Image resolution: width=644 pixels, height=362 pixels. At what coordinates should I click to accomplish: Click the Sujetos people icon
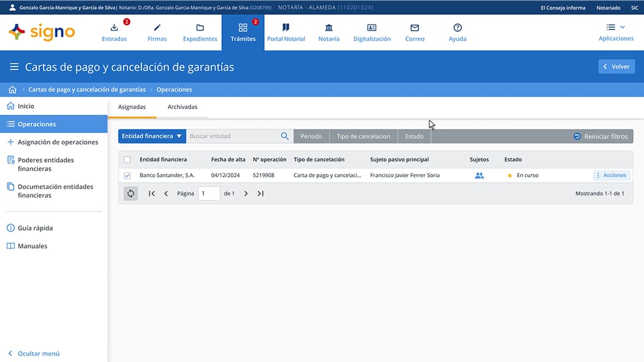coord(479,176)
